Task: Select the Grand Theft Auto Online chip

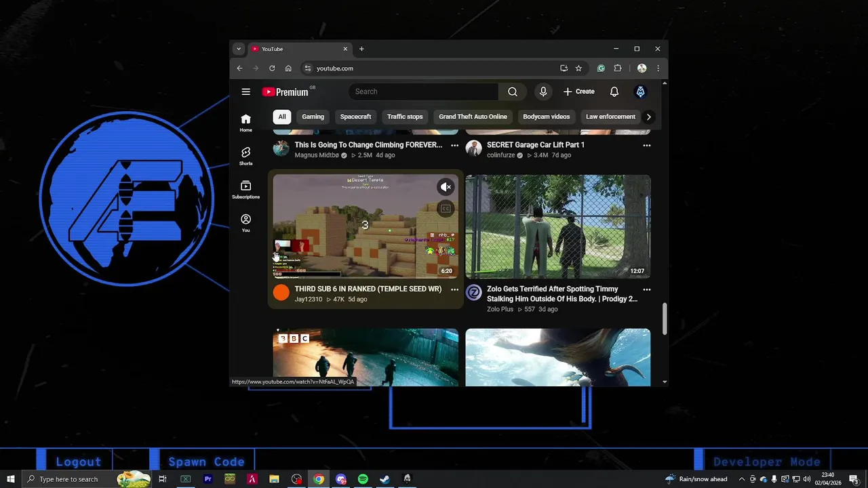Action: [473, 117]
